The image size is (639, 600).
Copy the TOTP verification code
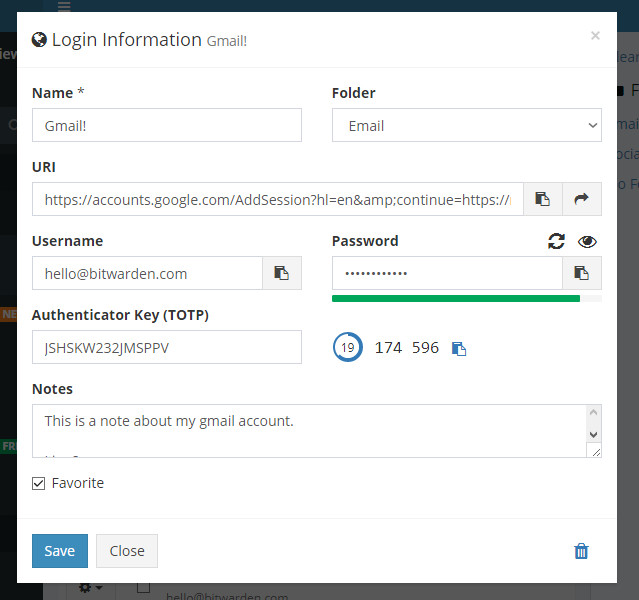459,348
